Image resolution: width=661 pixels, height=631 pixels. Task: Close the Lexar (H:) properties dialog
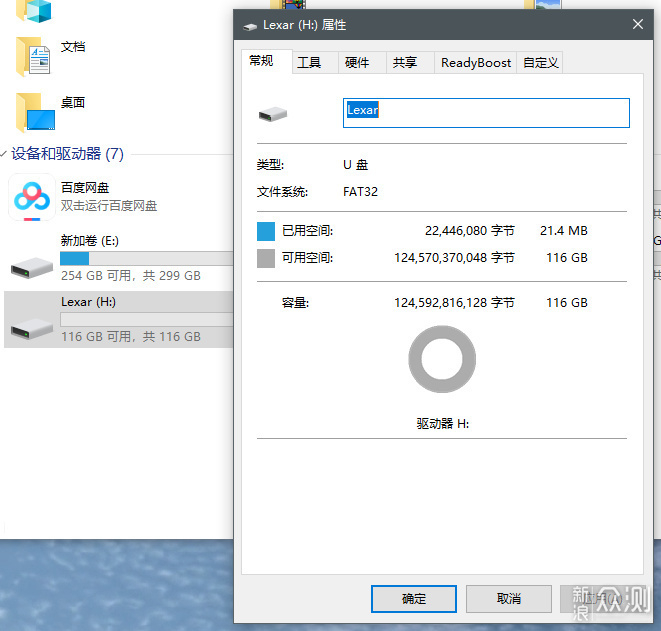click(638, 24)
